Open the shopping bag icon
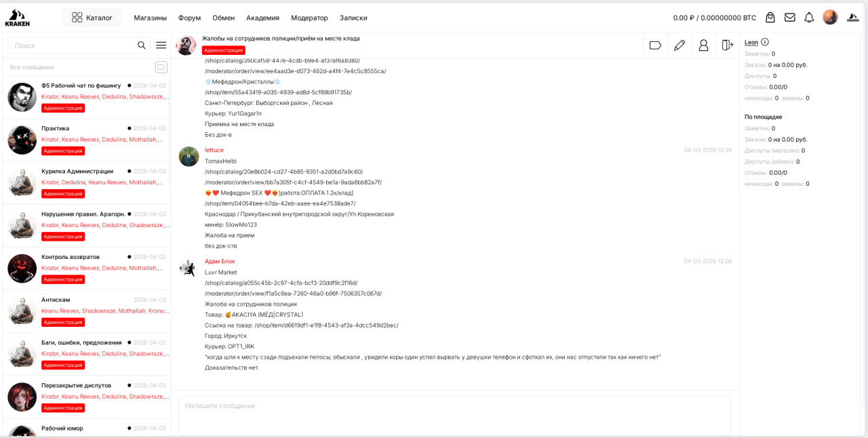Screen dimensions: 868x438 [770, 17]
